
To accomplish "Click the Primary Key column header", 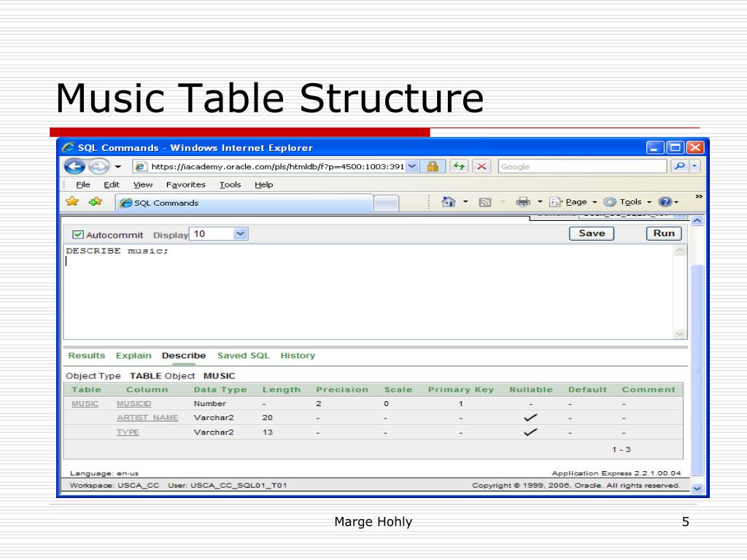I will (461, 389).
